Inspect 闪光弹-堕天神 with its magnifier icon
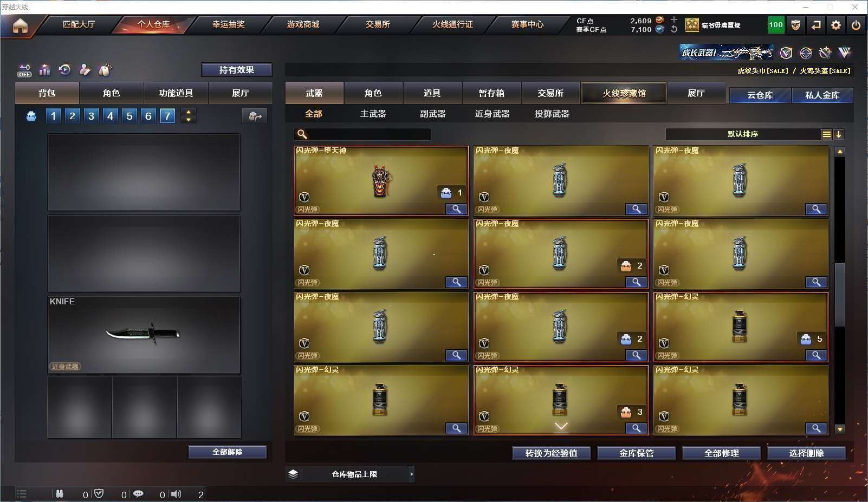Viewport: 868px width, 502px height. [x=456, y=209]
